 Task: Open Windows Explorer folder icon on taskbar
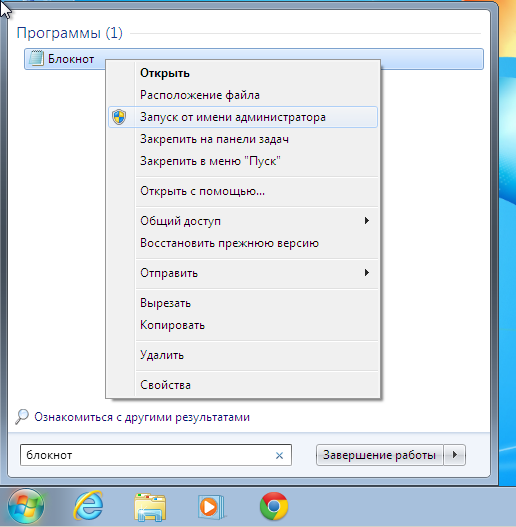point(150,507)
